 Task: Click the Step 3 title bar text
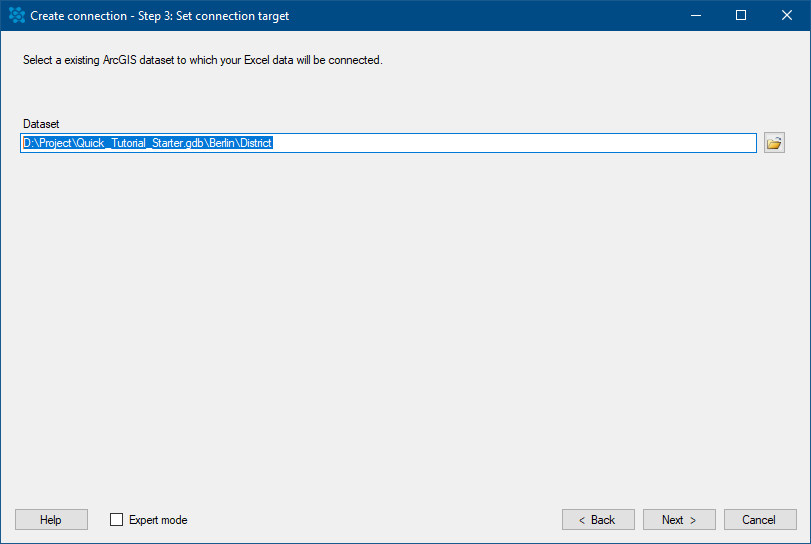159,16
